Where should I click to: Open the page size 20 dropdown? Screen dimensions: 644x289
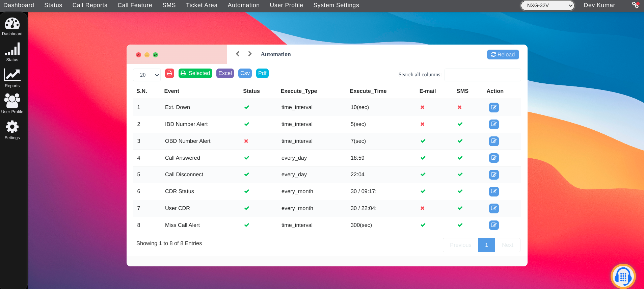147,75
